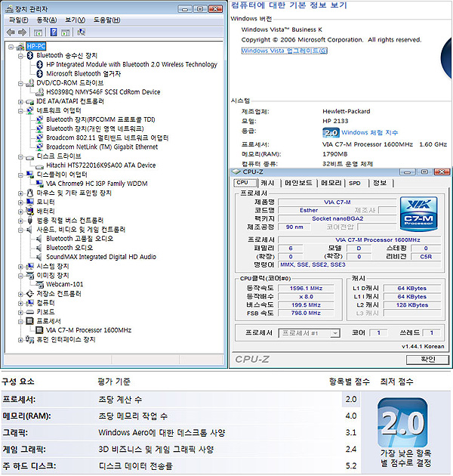Click the 주 하드 디스크 5.2 score value

click(351, 465)
